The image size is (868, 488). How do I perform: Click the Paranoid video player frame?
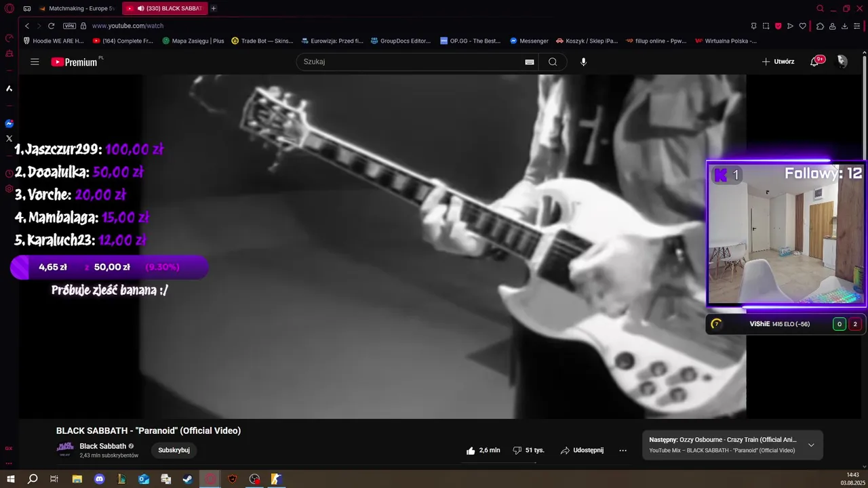(x=444, y=246)
